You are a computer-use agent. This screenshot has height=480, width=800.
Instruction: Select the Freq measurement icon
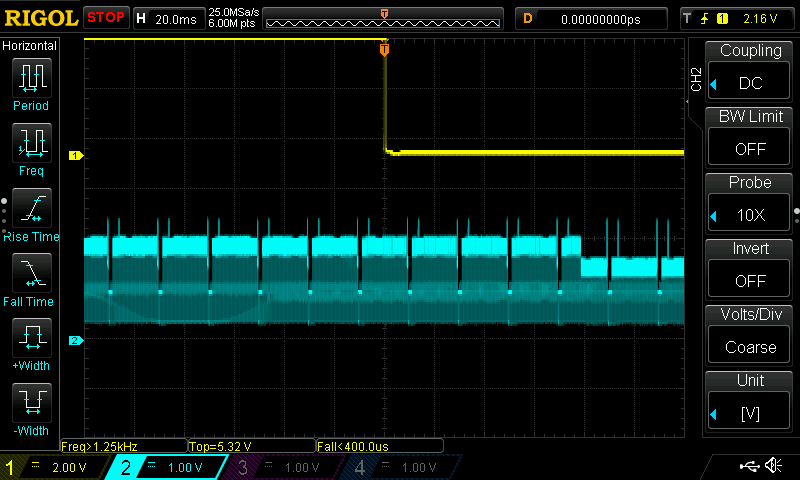pos(31,143)
